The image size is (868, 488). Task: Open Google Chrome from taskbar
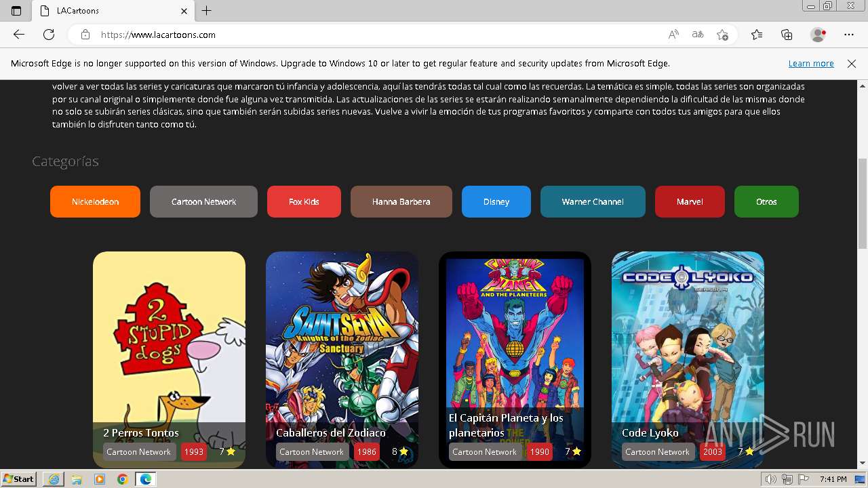click(x=123, y=479)
